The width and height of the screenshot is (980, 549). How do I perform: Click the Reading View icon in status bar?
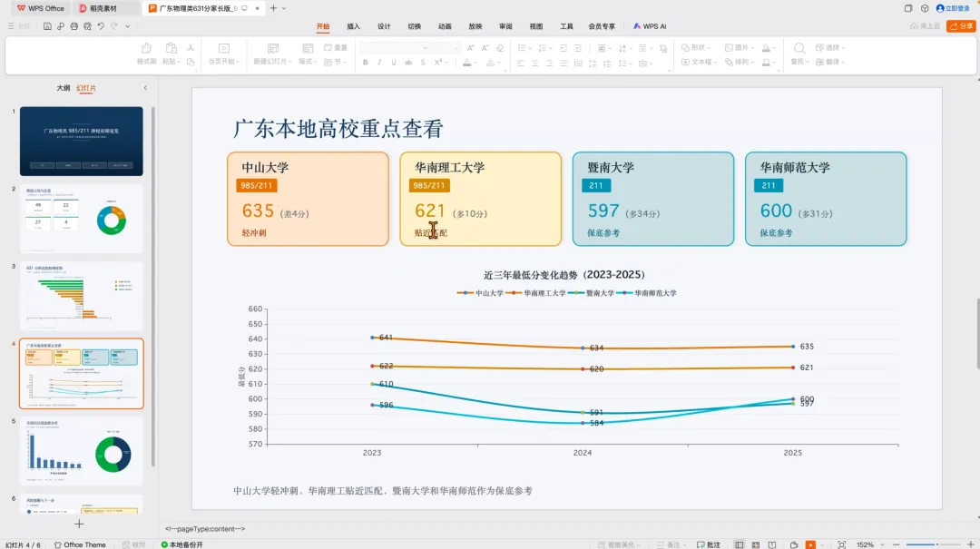(772, 544)
